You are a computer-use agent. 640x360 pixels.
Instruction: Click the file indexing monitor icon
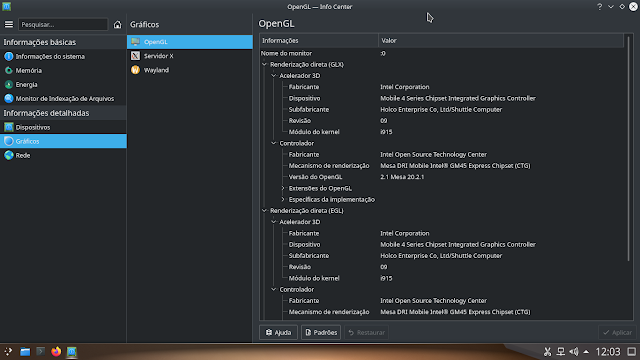coord(9,98)
